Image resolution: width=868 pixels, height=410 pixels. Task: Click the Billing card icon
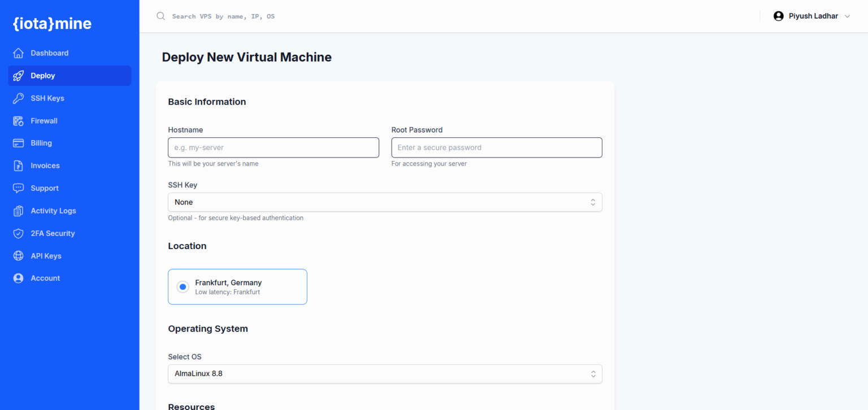pos(19,143)
